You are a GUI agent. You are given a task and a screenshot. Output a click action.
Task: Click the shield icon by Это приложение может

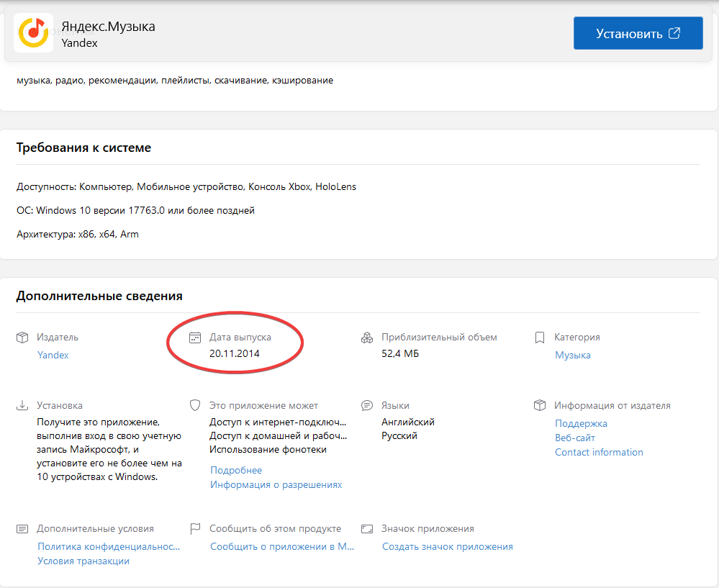click(x=194, y=406)
